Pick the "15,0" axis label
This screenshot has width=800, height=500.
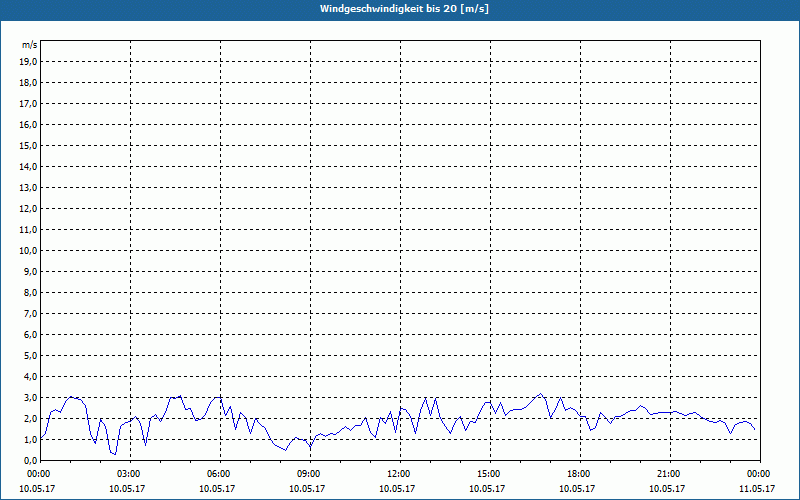[x=28, y=145]
